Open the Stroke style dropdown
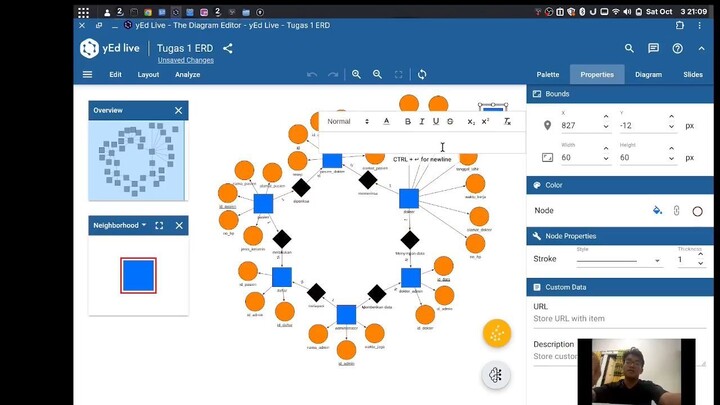The height and width of the screenshot is (405, 720). pyautogui.click(x=619, y=260)
